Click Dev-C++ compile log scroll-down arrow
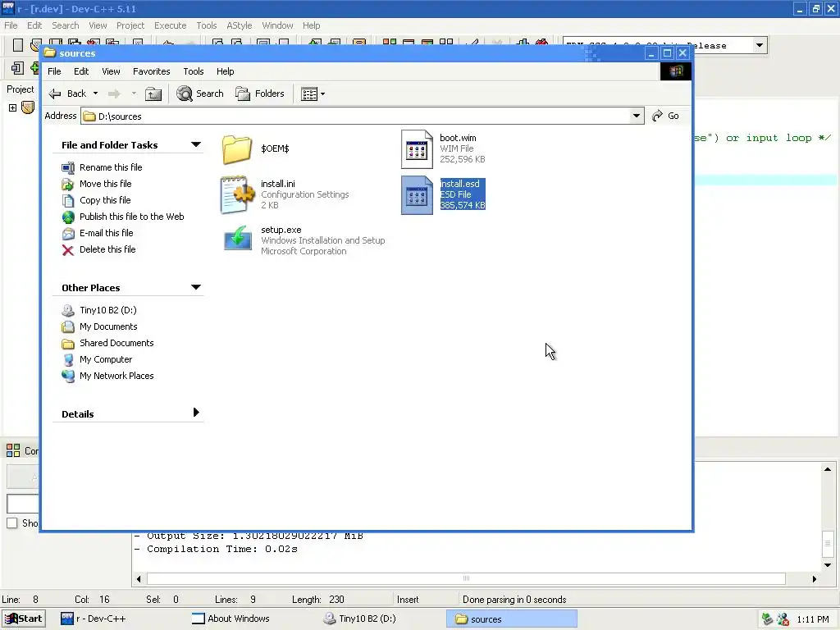 pos(828,564)
